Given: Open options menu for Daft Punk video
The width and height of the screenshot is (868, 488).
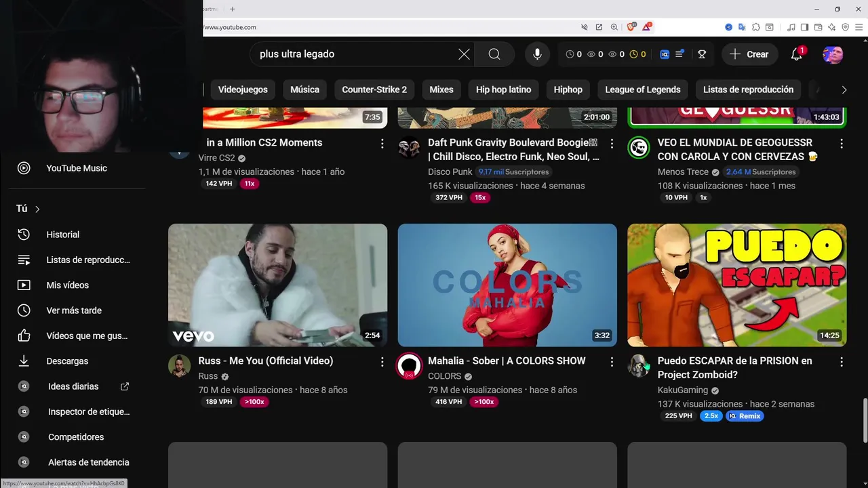Looking at the screenshot, I should point(612,144).
